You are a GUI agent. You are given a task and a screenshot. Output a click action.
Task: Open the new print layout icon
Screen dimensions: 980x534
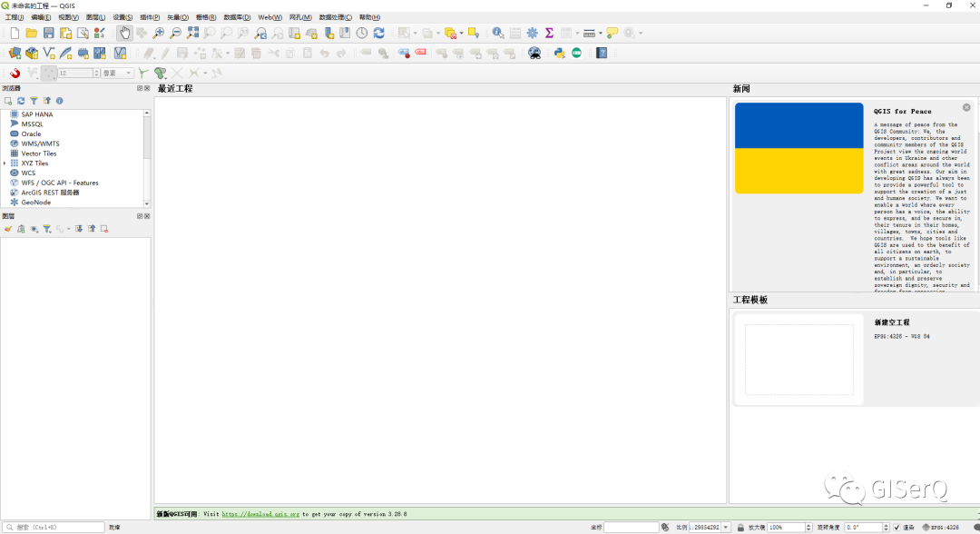65,33
